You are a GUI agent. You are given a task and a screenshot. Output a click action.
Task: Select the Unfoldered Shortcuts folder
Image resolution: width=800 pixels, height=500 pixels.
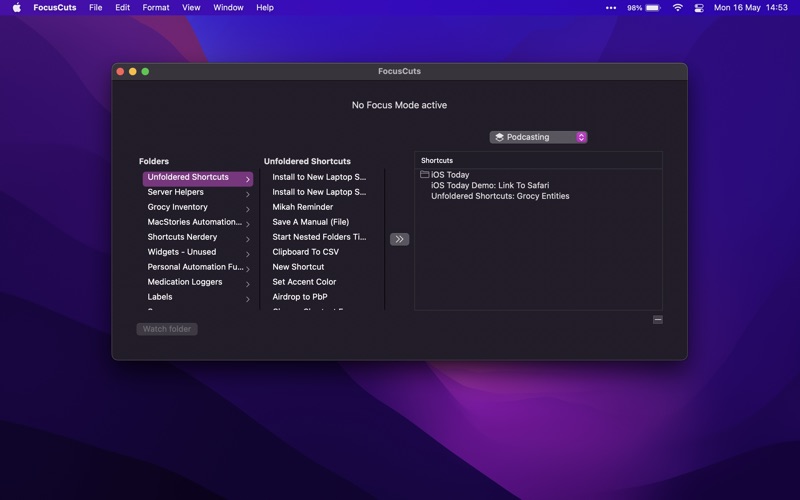197,177
